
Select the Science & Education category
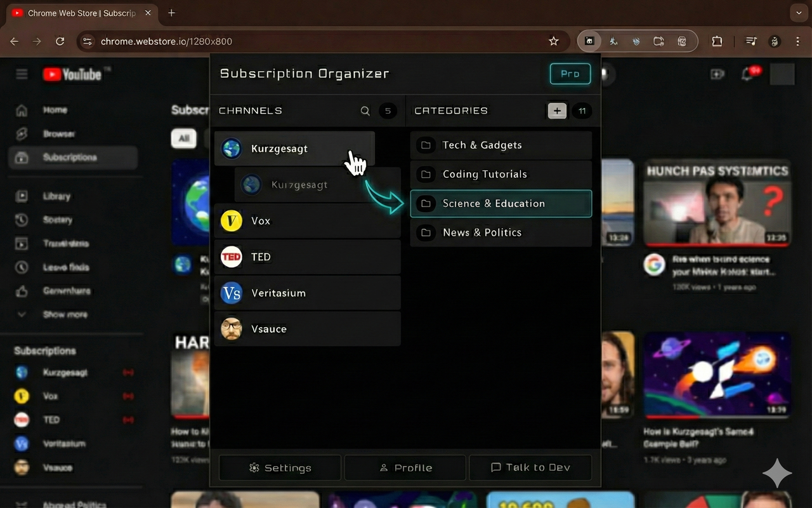501,203
